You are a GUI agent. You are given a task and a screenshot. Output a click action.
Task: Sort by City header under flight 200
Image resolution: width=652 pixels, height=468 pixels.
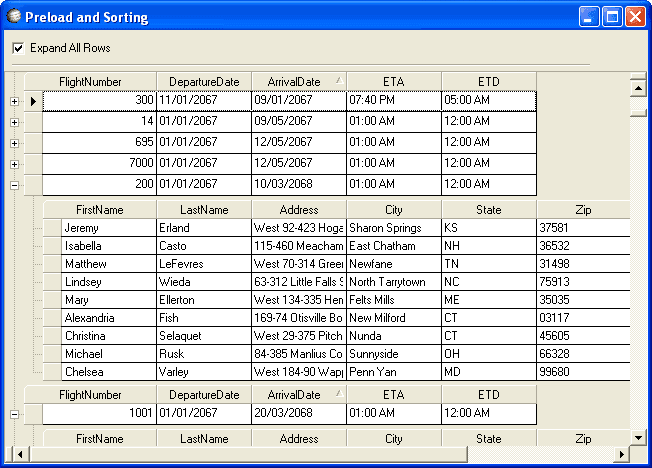[394, 210]
